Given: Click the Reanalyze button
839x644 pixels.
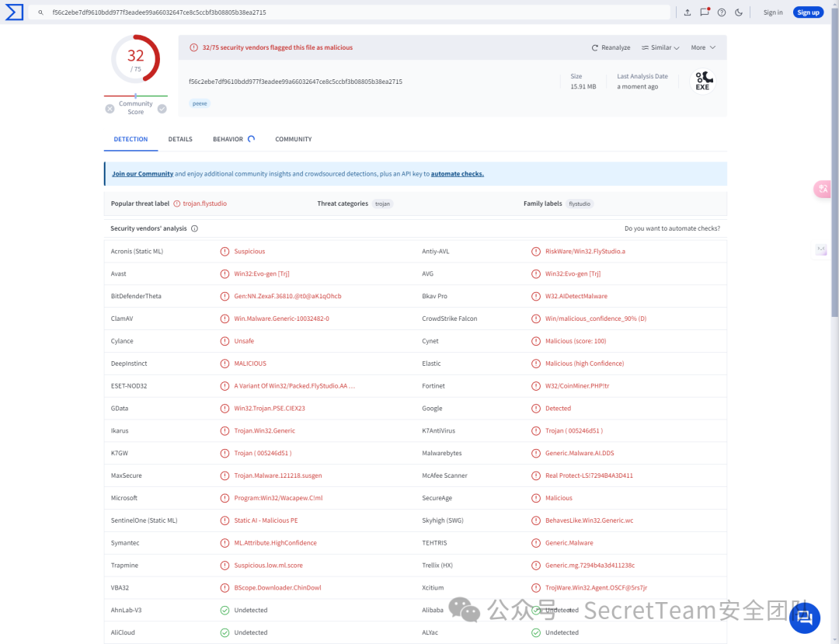Looking at the screenshot, I should click(x=611, y=47).
